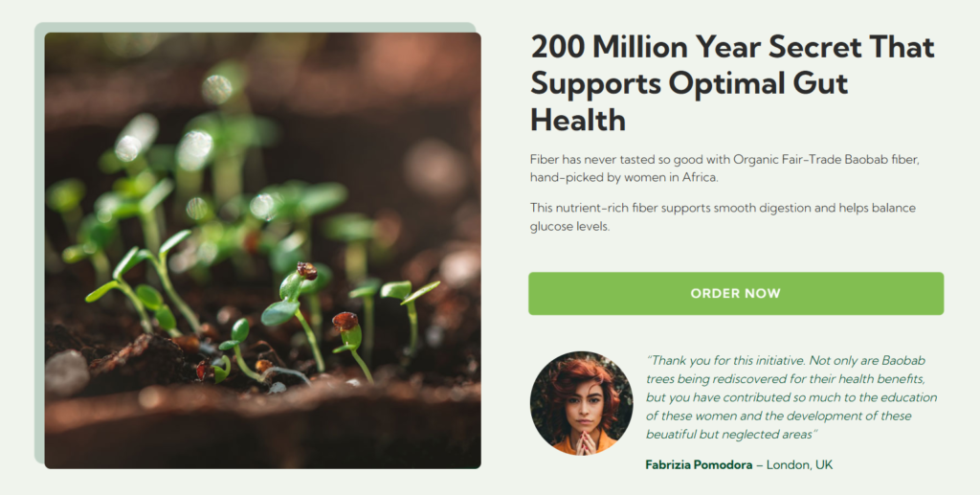Click the opening quotation mark of the testimonial
The width and height of the screenshot is (980, 495).
pyautogui.click(x=650, y=360)
